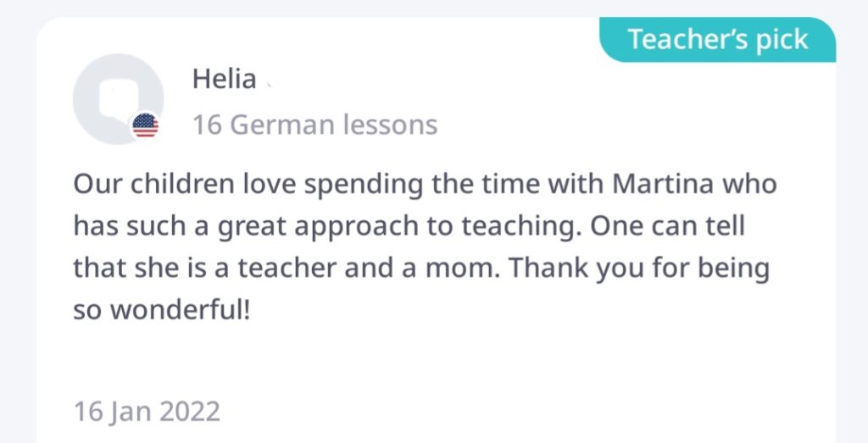Click the "16 German lessons" label

click(314, 125)
